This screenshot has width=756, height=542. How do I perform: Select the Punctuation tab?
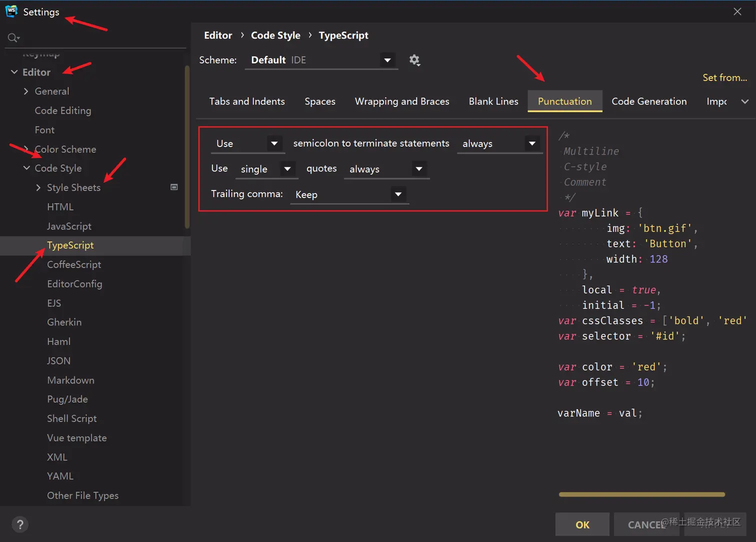coord(565,101)
